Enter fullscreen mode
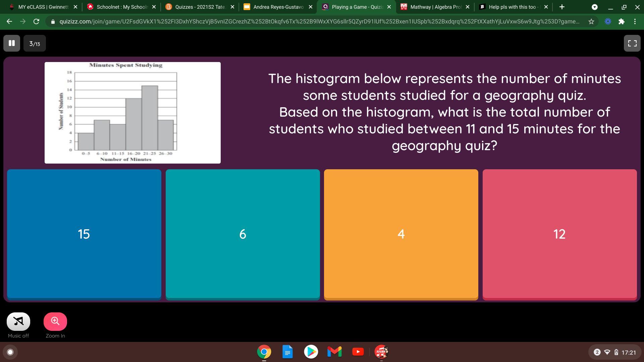 (632, 43)
